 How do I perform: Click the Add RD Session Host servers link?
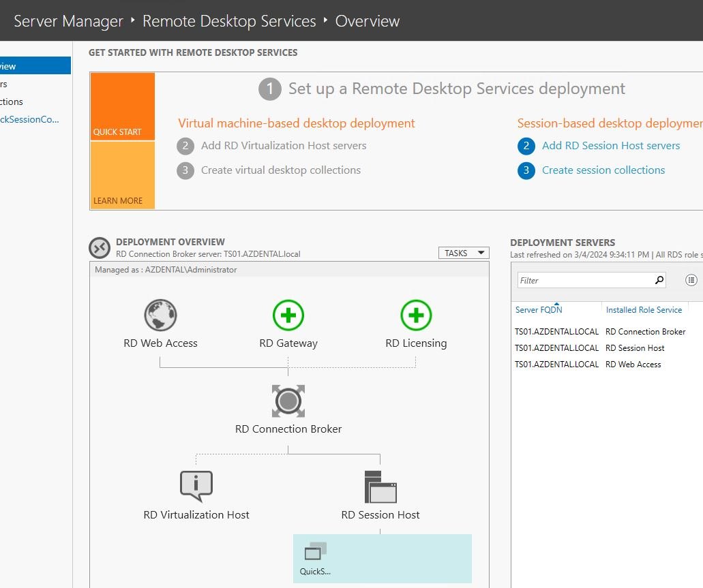(x=611, y=145)
